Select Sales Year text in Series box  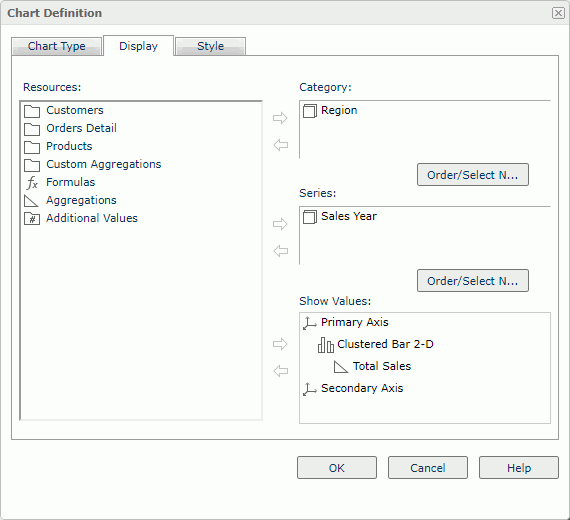(349, 216)
